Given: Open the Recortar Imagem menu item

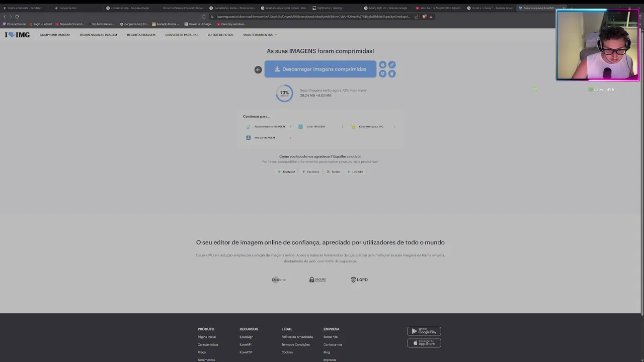Looking at the screenshot, I should pyautogui.click(x=141, y=35).
